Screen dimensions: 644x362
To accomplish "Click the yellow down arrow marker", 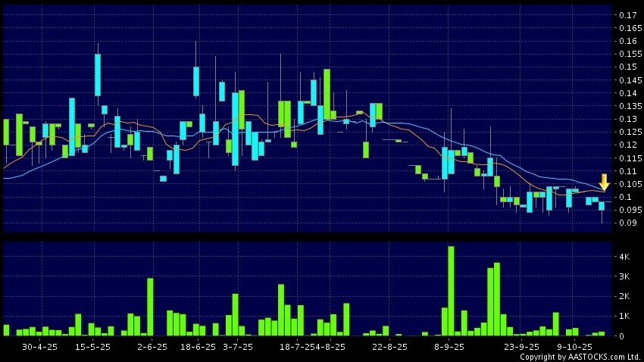I will click(604, 183).
